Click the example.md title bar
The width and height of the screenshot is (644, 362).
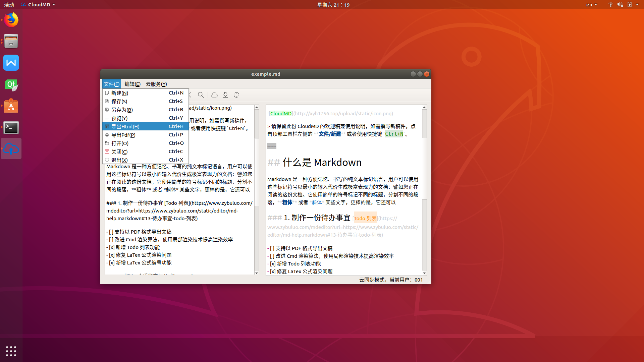click(266, 74)
